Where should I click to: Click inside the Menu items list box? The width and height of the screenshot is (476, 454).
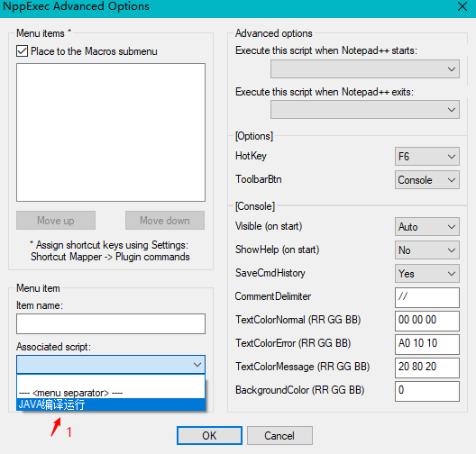(x=111, y=132)
